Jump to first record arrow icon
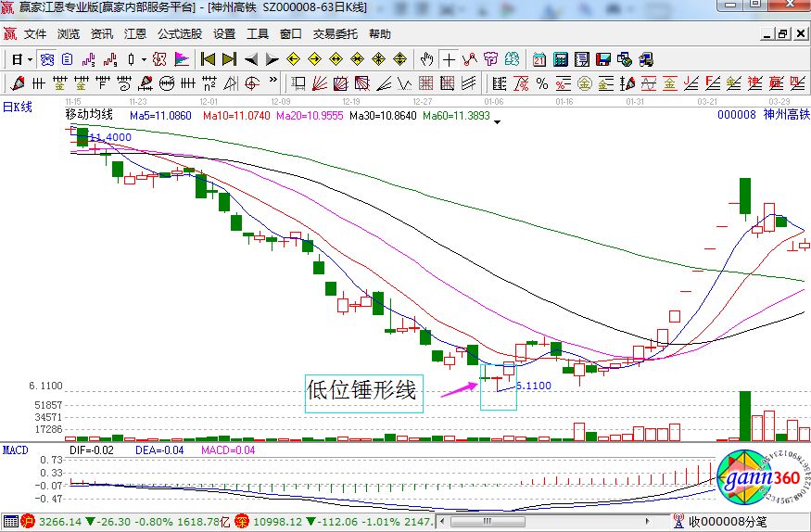811x532 pixels. point(208,59)
